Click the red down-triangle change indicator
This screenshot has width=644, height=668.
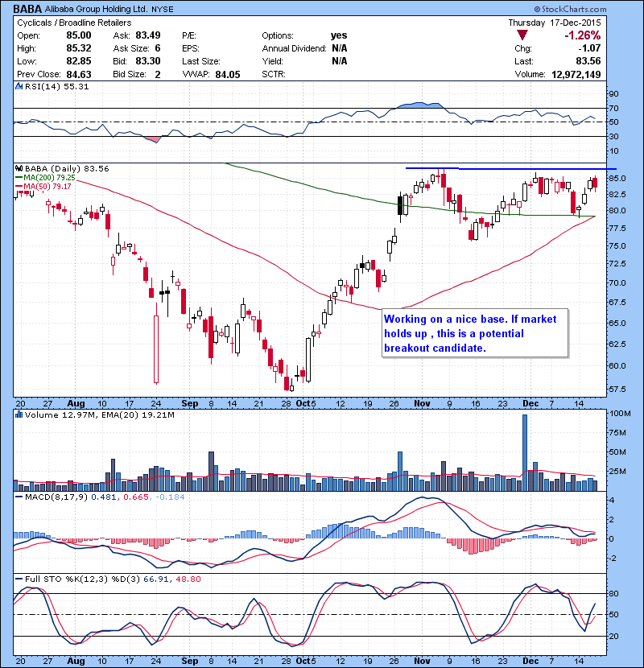(522, 35)
